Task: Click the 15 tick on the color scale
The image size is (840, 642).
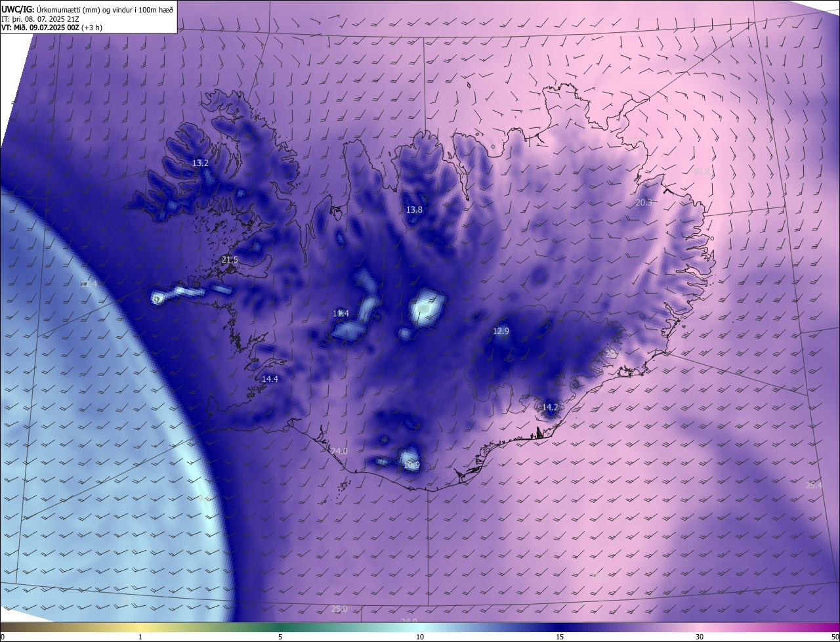Action: point(560,637)
